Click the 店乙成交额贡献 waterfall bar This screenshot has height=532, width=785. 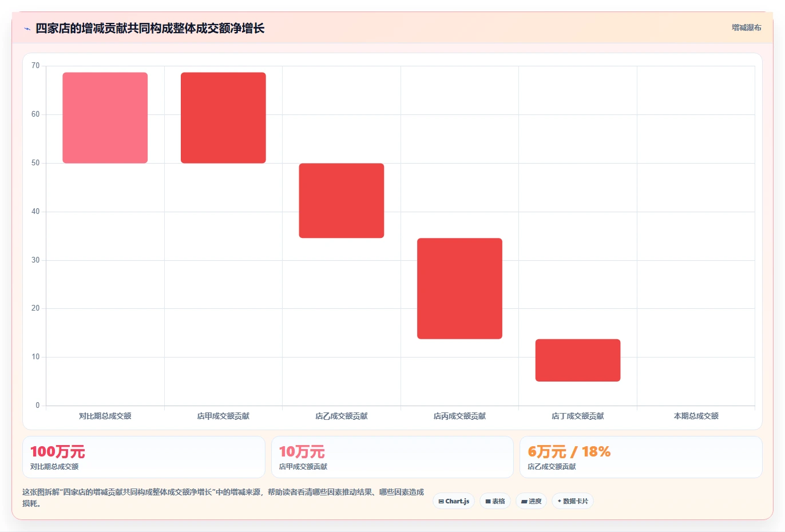click(x=342, y=201)
